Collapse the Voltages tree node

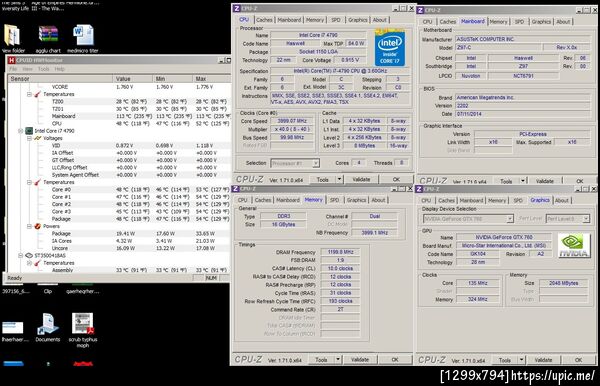(29, 138)
